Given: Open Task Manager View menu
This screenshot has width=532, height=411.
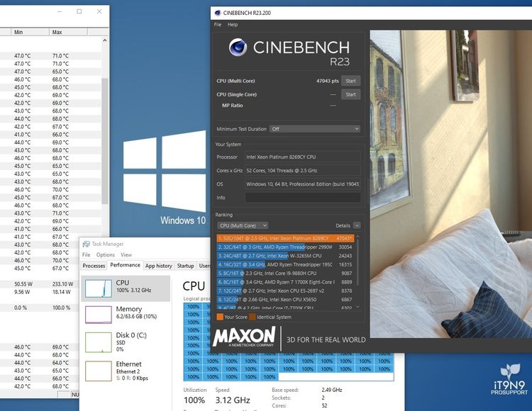Looking at the screenshot, I should pyautogui.click(x=126, y=255).
